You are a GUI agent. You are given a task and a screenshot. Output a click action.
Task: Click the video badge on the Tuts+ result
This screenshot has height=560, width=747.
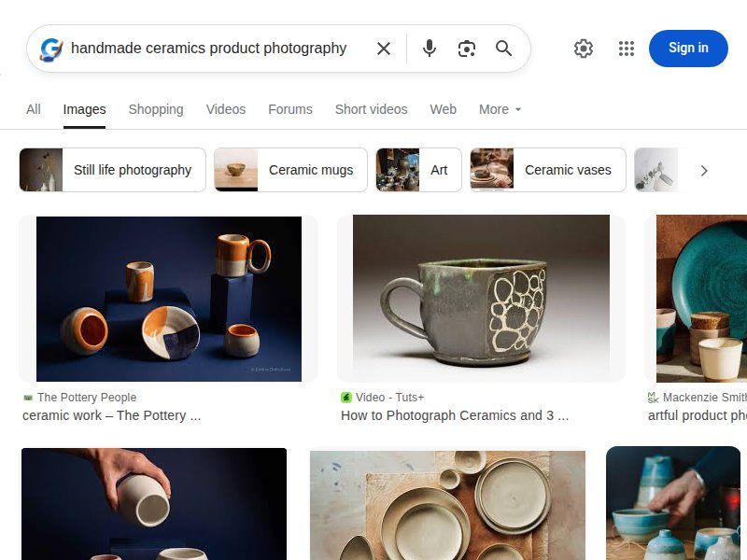346,397
